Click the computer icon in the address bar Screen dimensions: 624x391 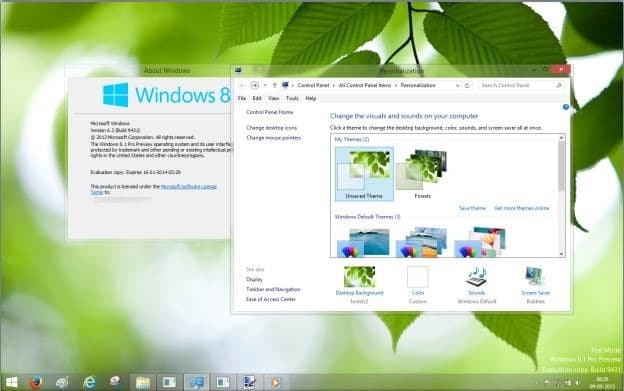coord(285,85)
